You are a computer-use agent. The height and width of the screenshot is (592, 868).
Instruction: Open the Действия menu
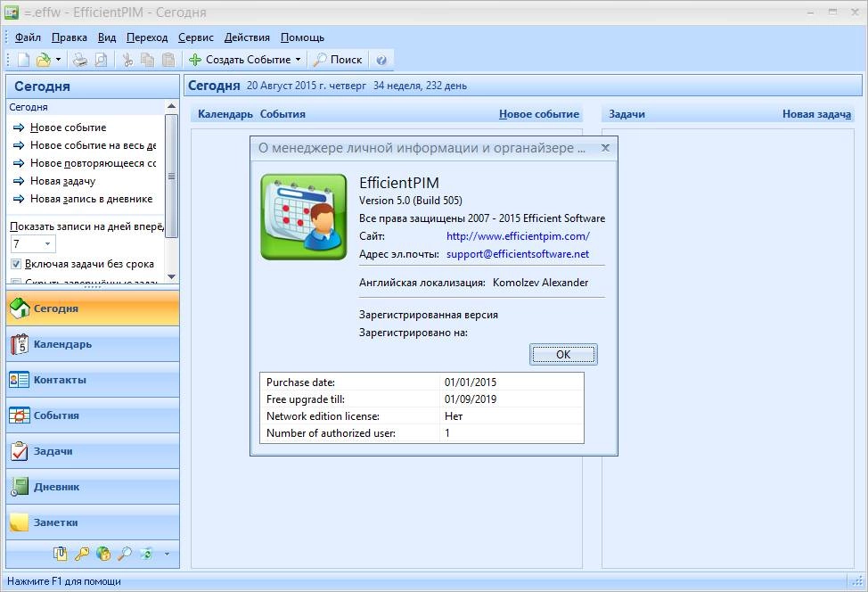coord(247,37)
